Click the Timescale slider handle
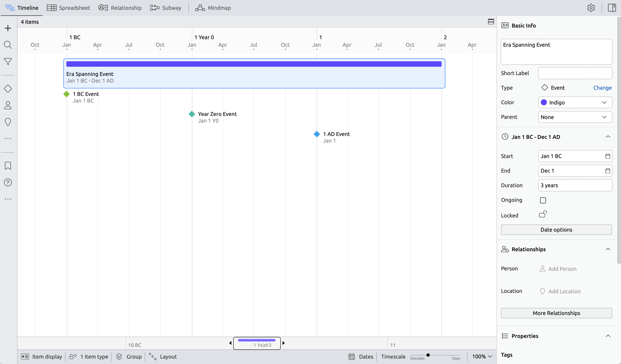The width and height of the screenshot is (621, 364). tap(428, 355)
